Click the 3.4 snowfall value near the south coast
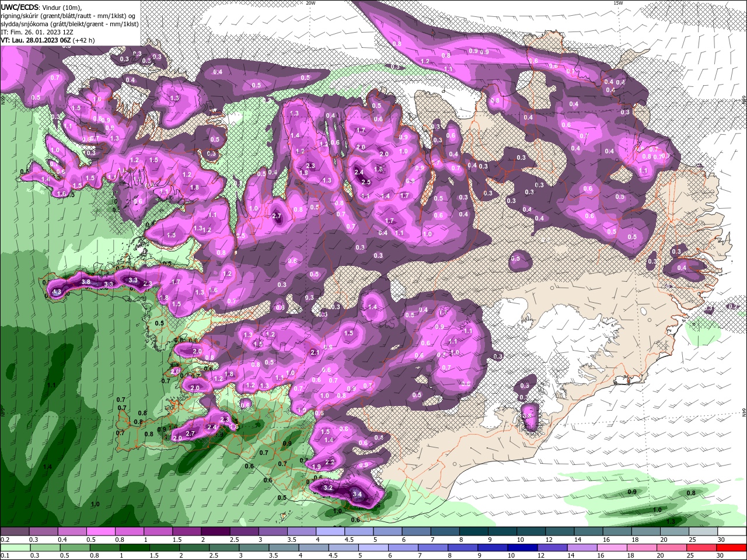 [x=358, y=495]
